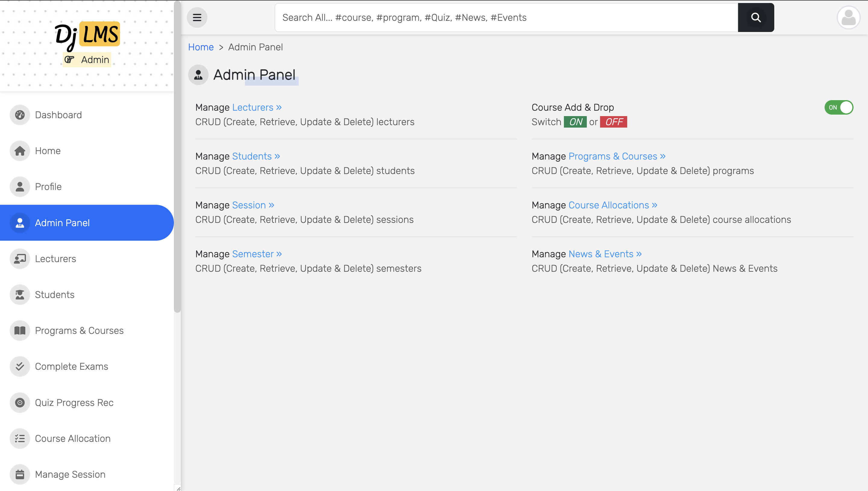The image size is (868, 491).
Task: Click the Course Add & Drop title
Action: click(573, 107)
